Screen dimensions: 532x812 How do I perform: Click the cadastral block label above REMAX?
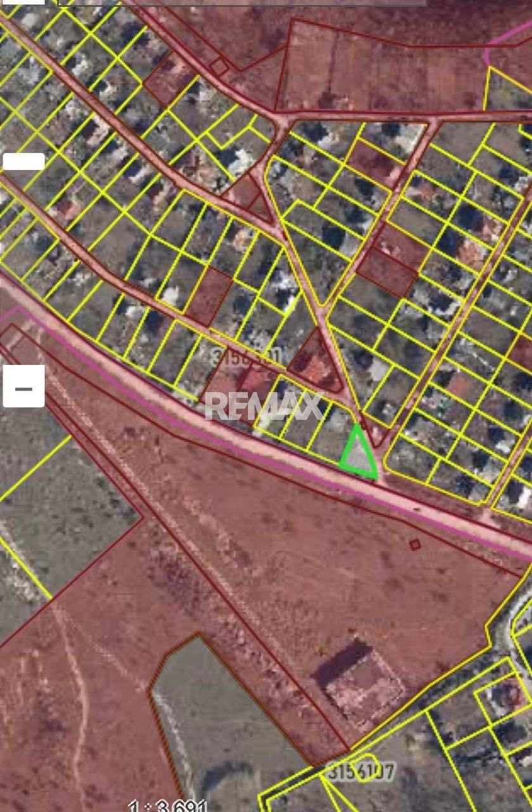click(x=244, y=356)
